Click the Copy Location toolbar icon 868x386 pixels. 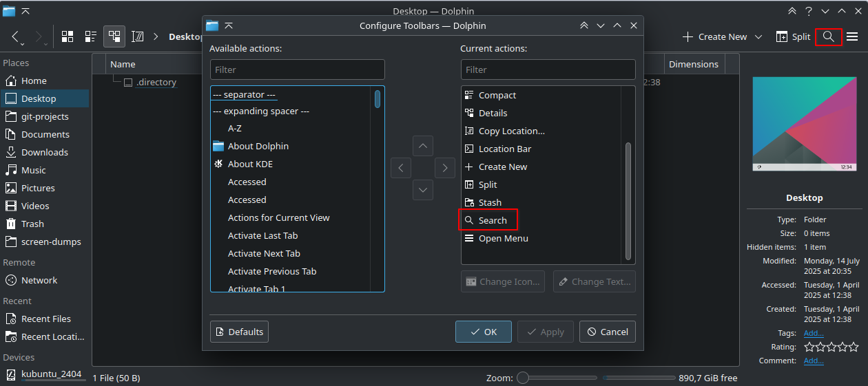click(x=138, y=36)
